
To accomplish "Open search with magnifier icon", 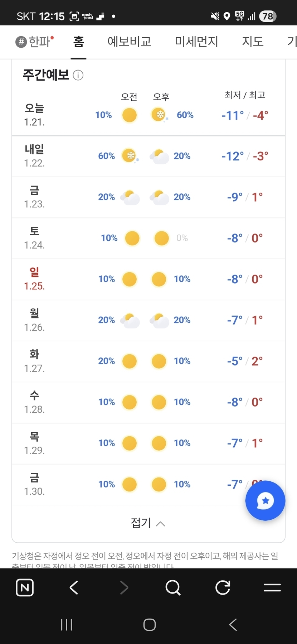I will point(173,587).
